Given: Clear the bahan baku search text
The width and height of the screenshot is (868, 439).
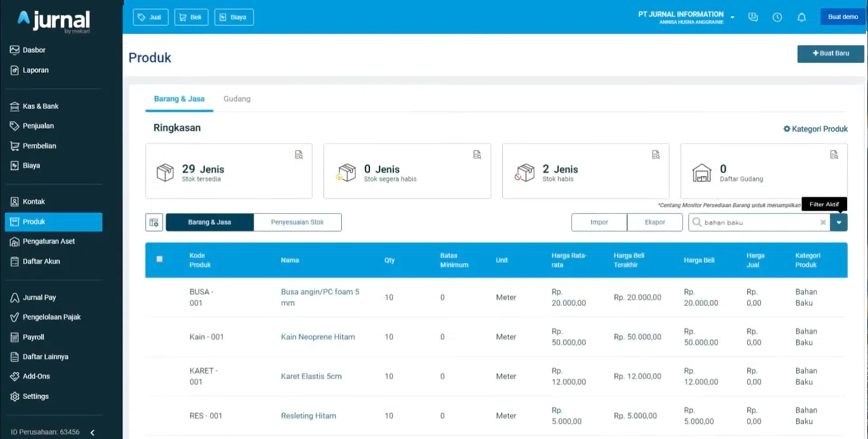Looking at the screenshot, I should pyautogui.click(x=823, y=222).
